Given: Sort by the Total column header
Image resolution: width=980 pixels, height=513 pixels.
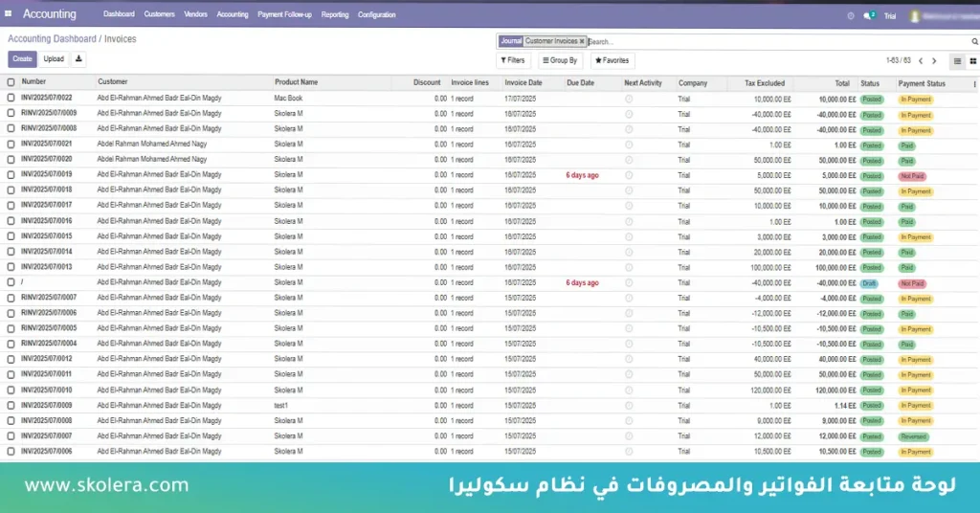Looking at the screenshot, I should click(x=842, y=83).
